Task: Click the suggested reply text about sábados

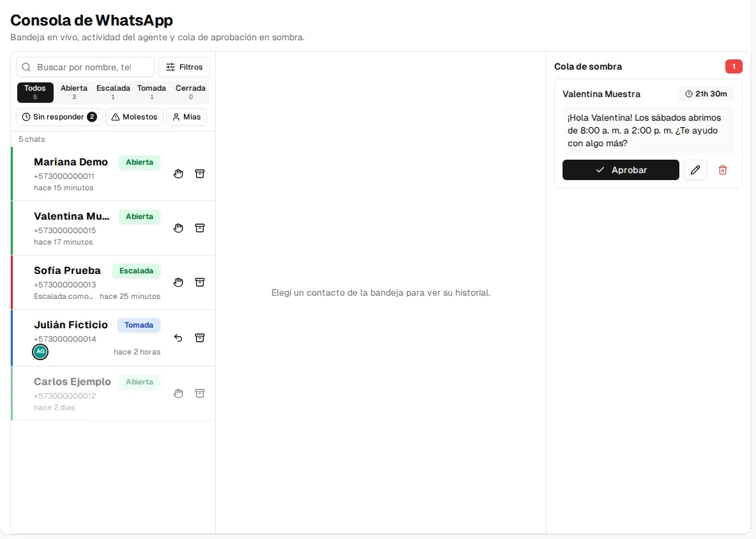Action: (644, 130)
